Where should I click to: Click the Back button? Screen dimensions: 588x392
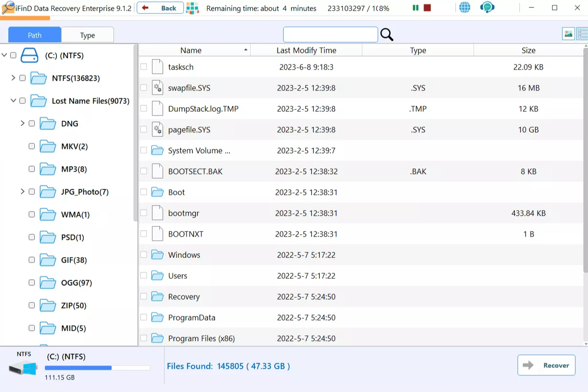point(160,8)
